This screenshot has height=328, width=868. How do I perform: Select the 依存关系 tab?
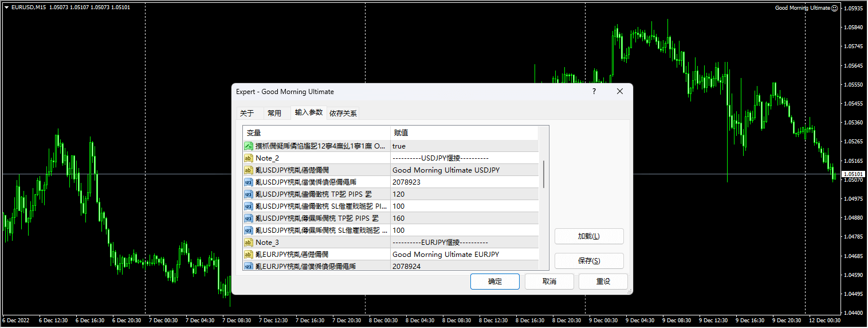[x=343, y=113]
